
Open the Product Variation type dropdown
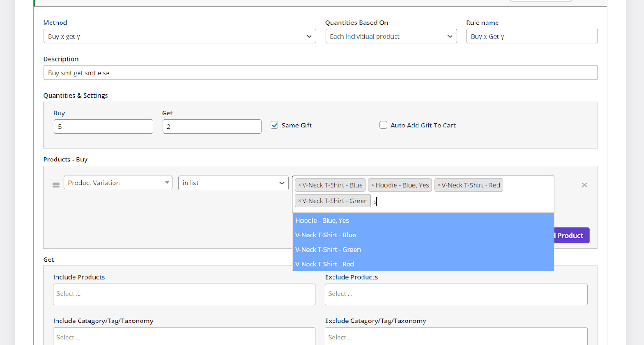click(x=118, y=183)
